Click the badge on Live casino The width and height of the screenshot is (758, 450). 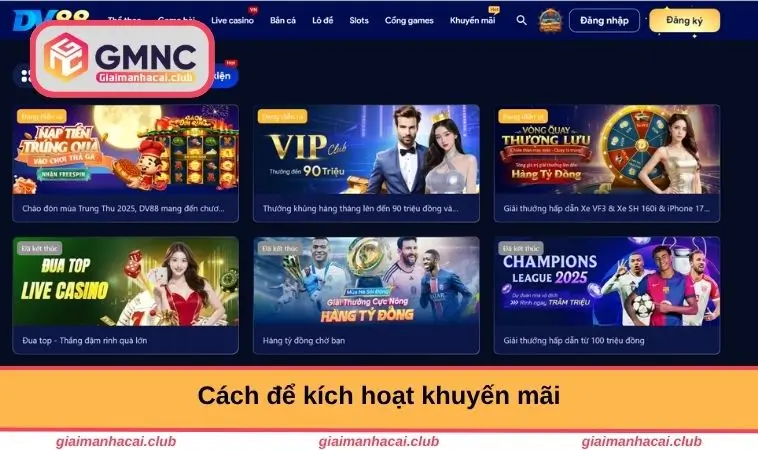[x=253, y=10]
